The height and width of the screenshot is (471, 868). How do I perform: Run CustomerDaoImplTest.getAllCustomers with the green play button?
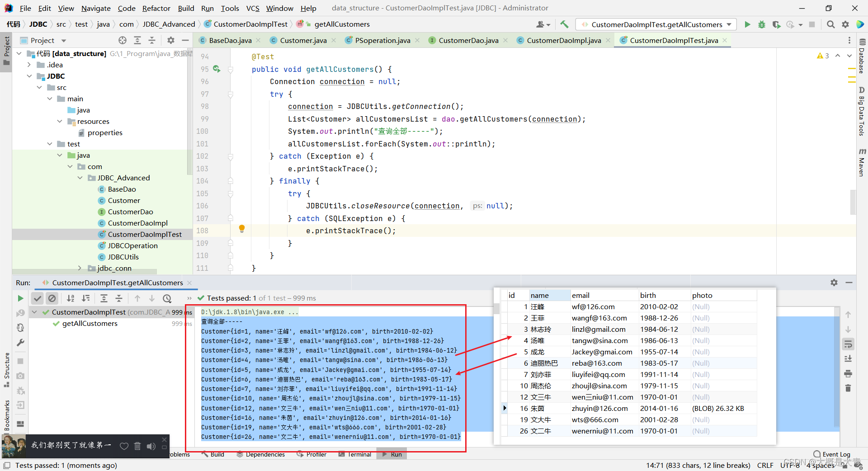(x=747, y=24)
